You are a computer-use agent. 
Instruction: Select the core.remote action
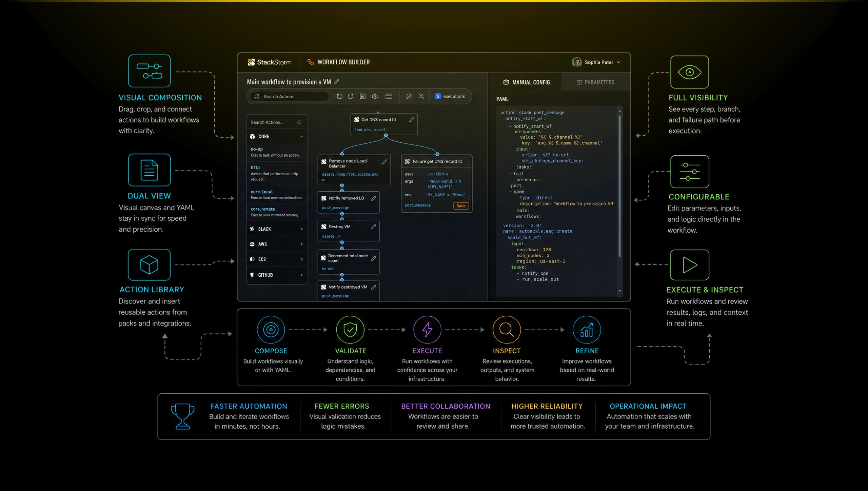click(x=276, y=212)
